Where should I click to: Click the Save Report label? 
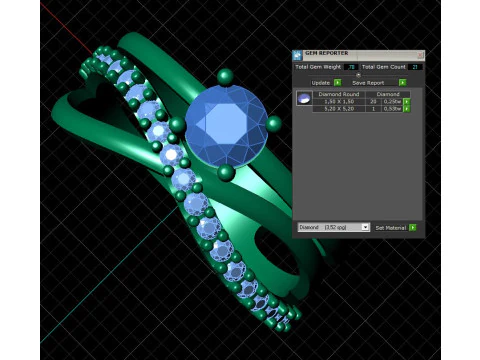(x=368, y=83)
